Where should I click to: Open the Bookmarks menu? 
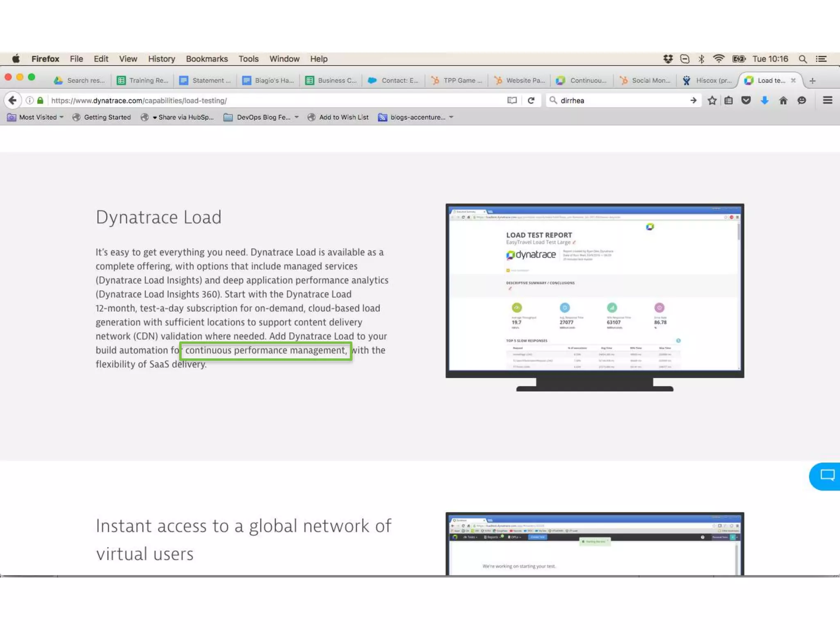tap(207, 59)
